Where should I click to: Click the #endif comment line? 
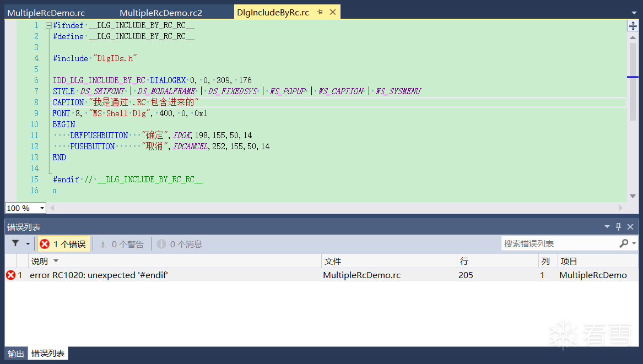point(128,180)
